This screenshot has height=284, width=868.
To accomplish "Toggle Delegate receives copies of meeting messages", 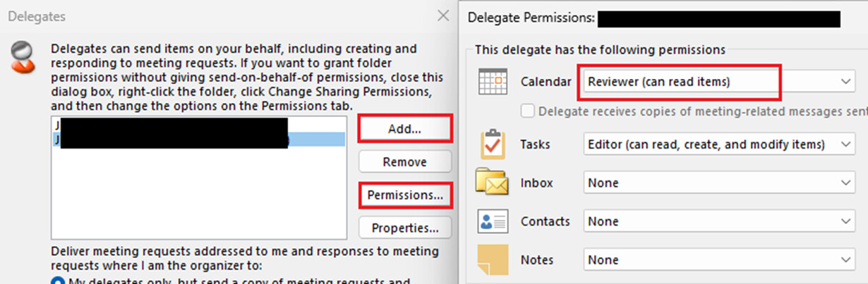I will click(526, 111).
